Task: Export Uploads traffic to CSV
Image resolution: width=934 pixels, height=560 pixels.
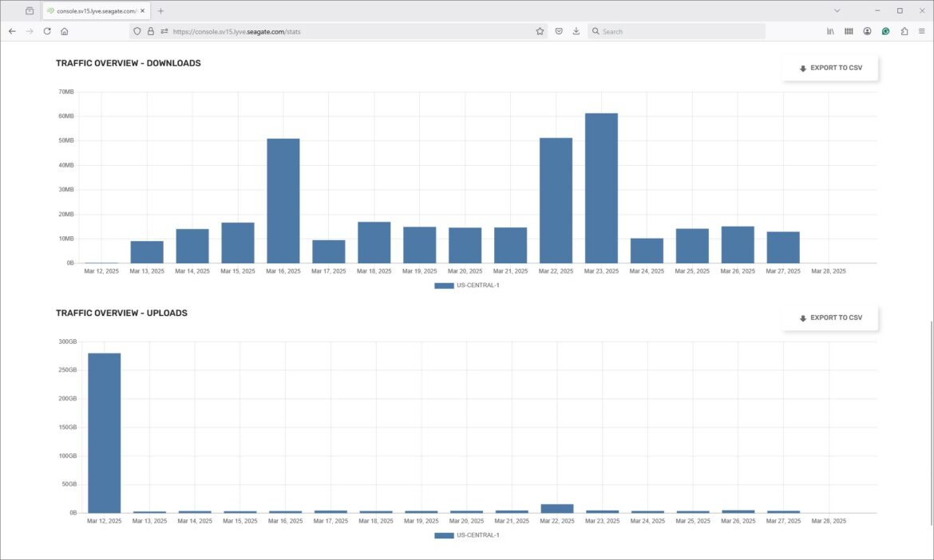Action: point(830,317)
